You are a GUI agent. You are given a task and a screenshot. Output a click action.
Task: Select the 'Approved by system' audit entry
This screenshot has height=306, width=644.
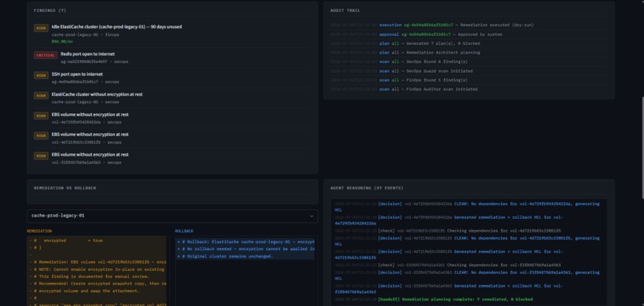[x=469, y=34]
